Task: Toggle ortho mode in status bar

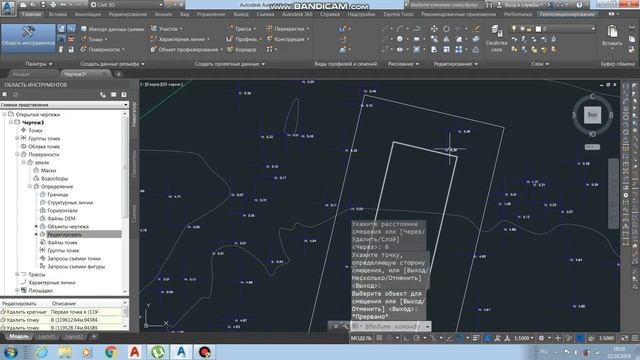Action: [x=407, y=338]
